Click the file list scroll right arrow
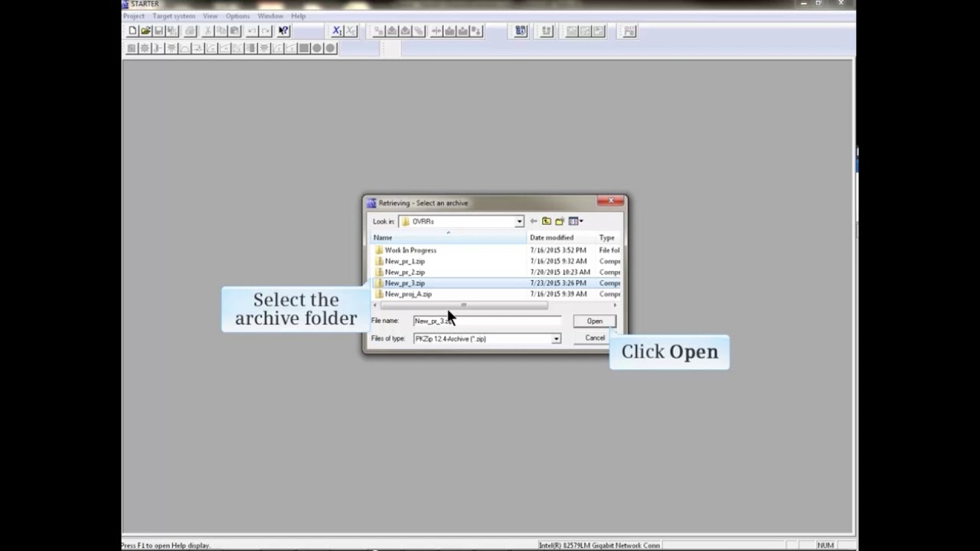 [615, 305]
